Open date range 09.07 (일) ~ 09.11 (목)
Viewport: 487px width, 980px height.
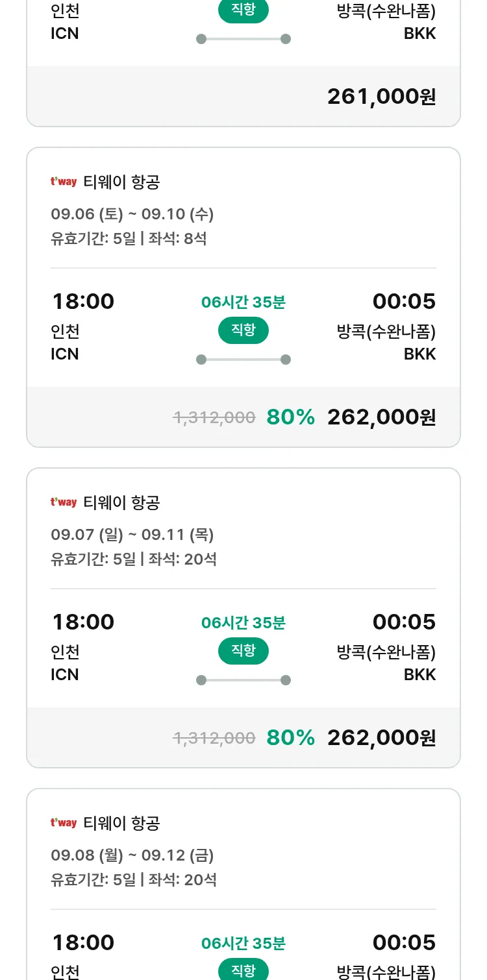[132, 535]
